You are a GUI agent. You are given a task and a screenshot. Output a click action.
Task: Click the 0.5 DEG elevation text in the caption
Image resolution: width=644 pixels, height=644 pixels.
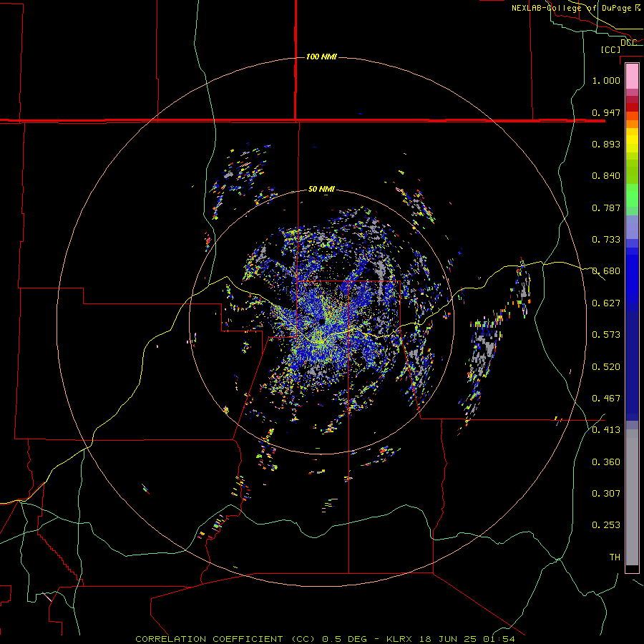[344, 639]
